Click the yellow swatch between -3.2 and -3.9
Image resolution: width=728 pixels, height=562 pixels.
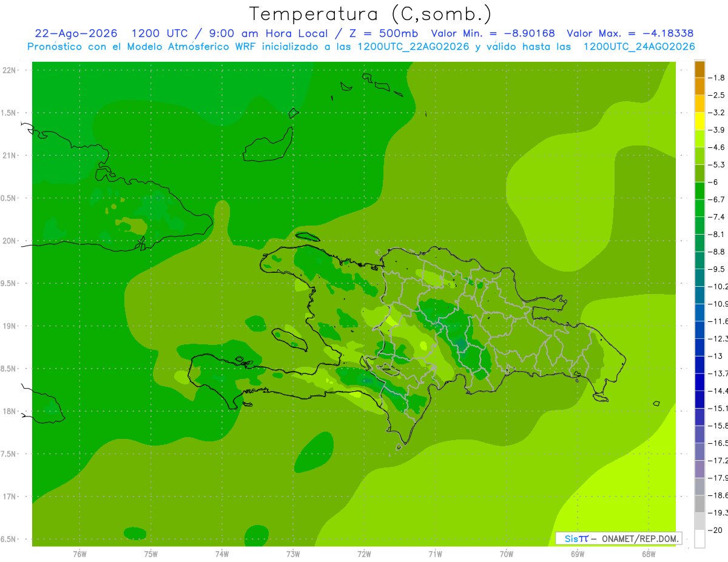point(699,121)
